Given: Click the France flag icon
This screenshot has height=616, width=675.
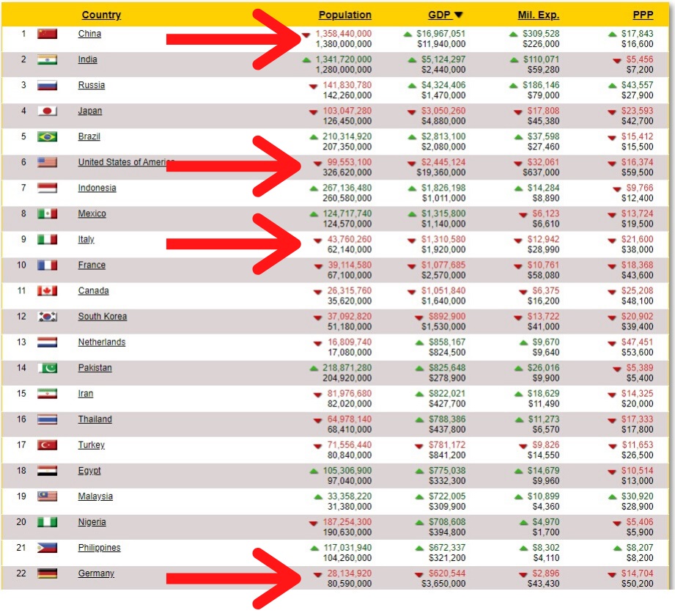Looking at the screenshot, I should [x=47, y=265].
